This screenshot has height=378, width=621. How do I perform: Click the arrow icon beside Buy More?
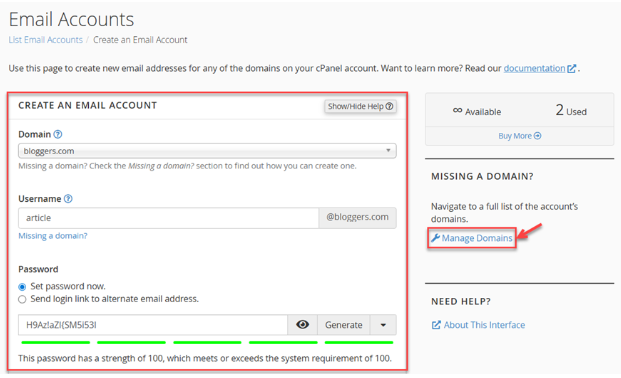pos(537,136)
